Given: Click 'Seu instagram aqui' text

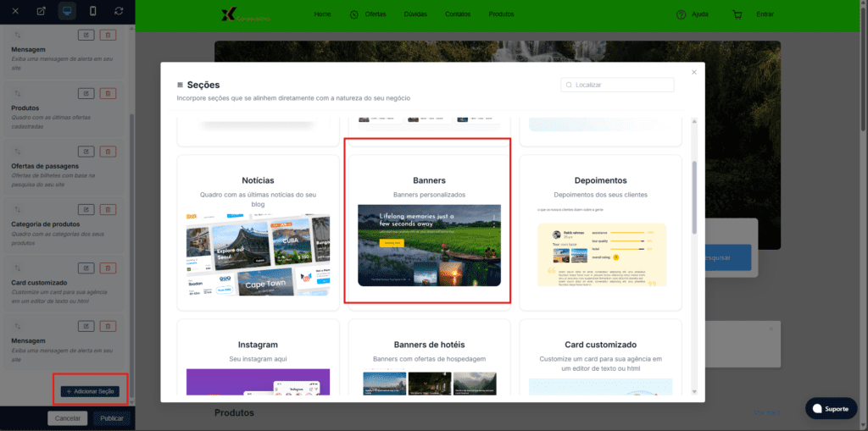Looking at the screenshot, I should (258, 359).
